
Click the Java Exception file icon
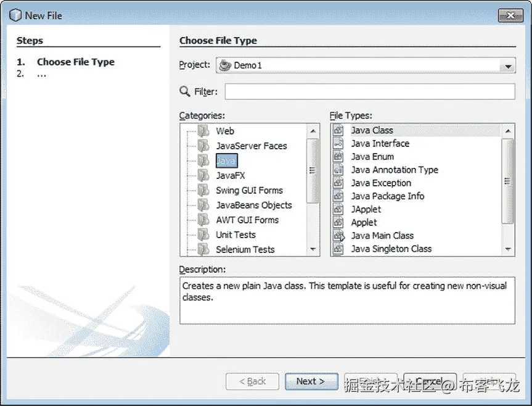338,183
